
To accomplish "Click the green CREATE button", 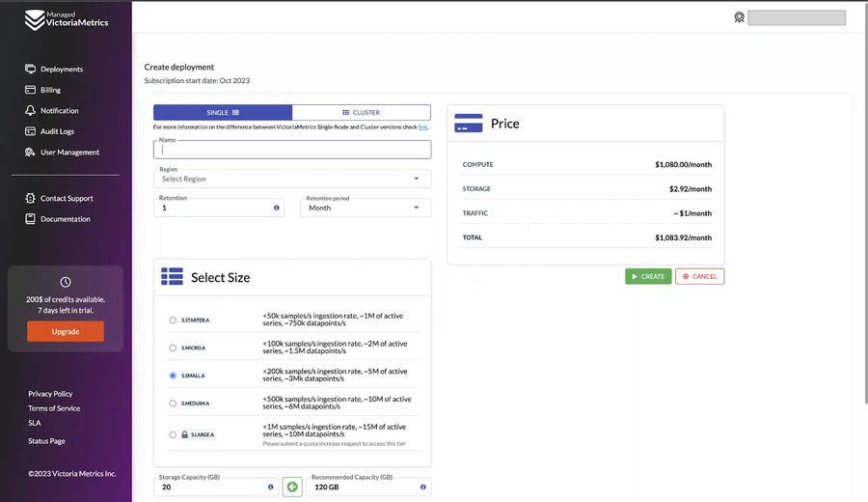I will tap(648, 276).
